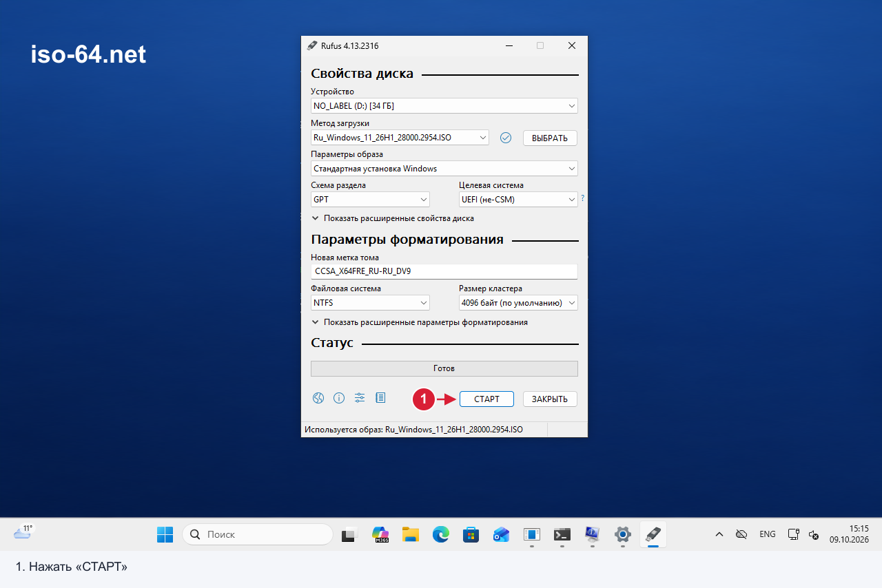Viewport: 882px width, 588px height.
Task: Open the Device (Устройство) dropdown
Action: click(444, 106)
